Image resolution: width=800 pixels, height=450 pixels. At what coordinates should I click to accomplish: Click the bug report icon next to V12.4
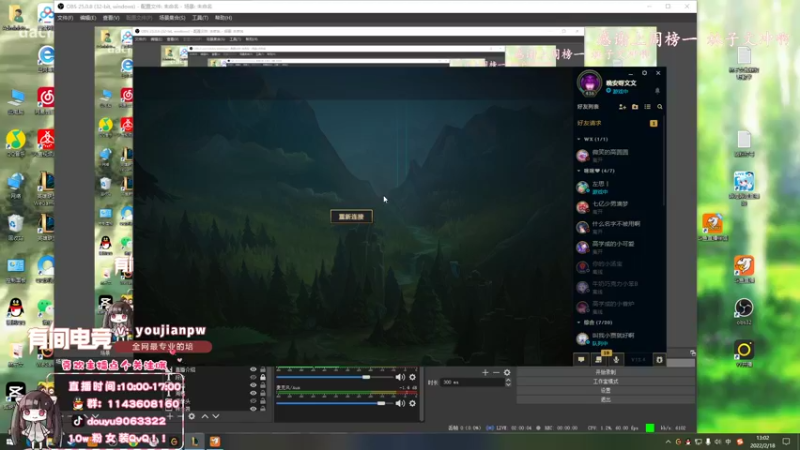point(659,360)
